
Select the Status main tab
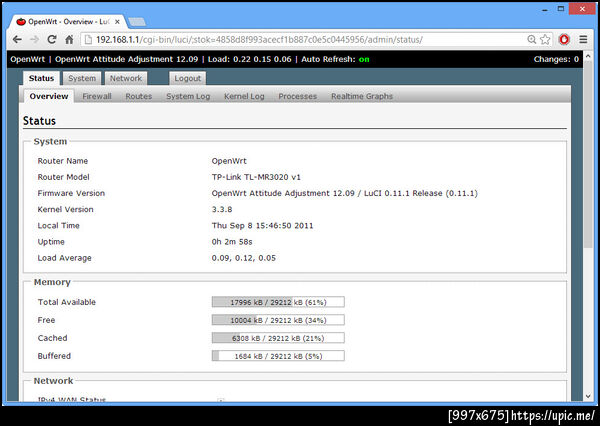[x=41, y=78]
